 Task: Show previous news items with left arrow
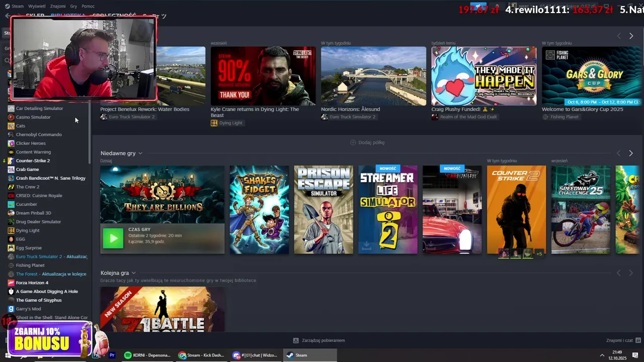(x=619, y=36)
